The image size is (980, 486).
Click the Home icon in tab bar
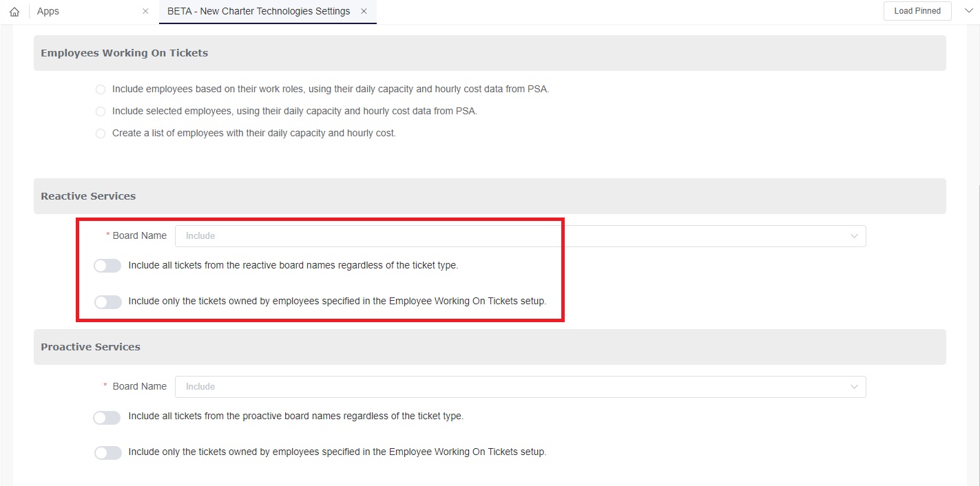click(14, 12)
